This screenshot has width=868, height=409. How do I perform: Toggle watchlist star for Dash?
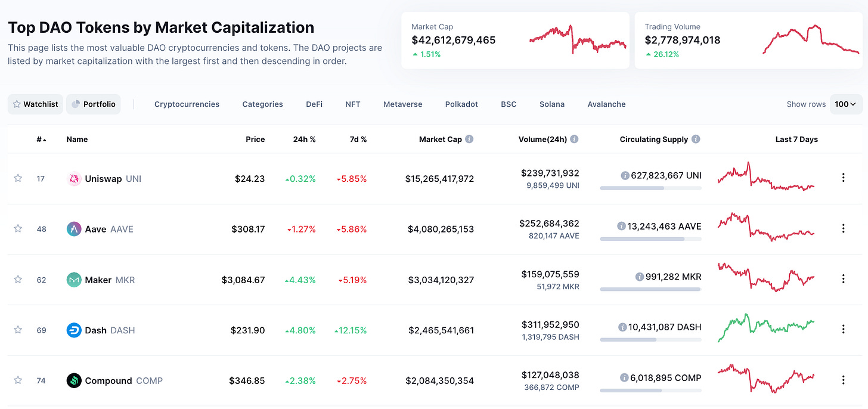click(18, 329)
